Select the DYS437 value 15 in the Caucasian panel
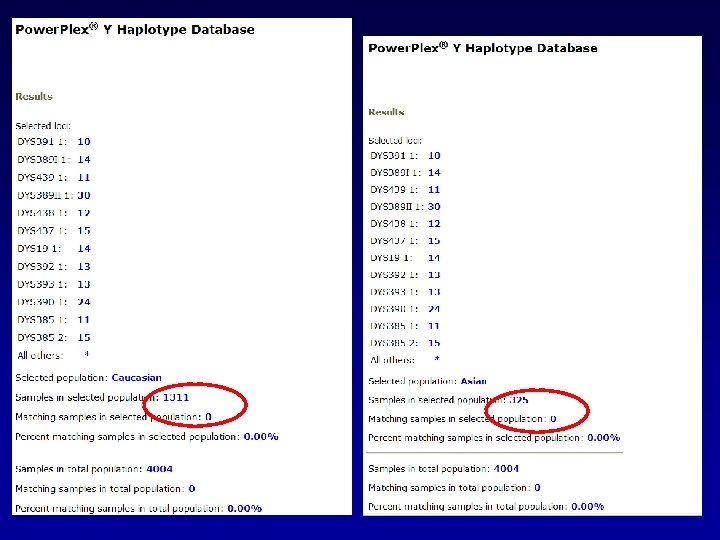The height and width of the screenshot is (540, 720). [x=84, y=231]
